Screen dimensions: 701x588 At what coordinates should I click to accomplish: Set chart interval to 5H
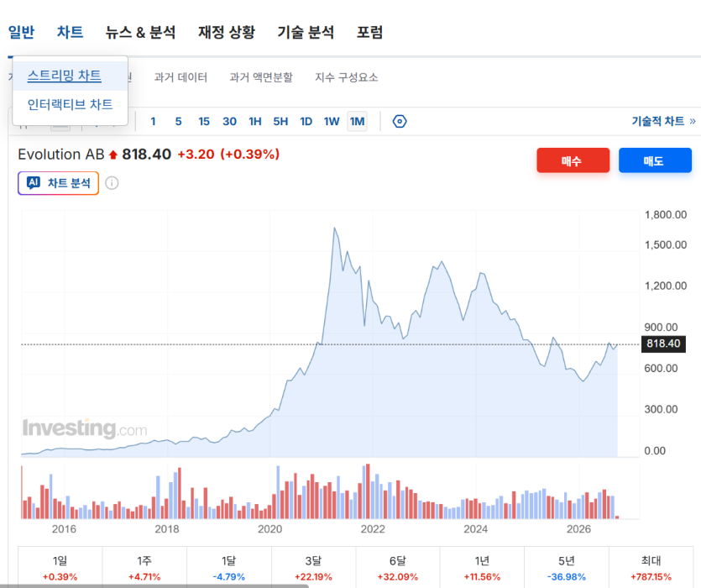click(x=280, y=121)
